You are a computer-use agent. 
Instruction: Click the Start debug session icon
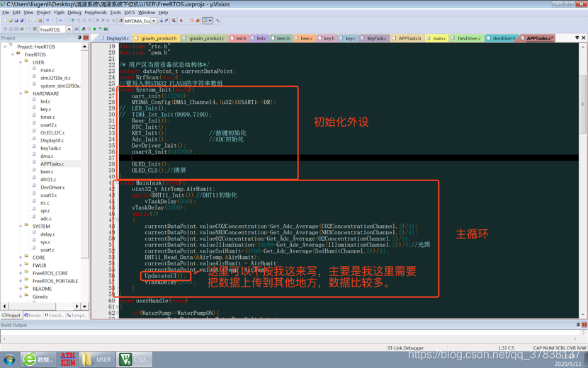(174, 21)
